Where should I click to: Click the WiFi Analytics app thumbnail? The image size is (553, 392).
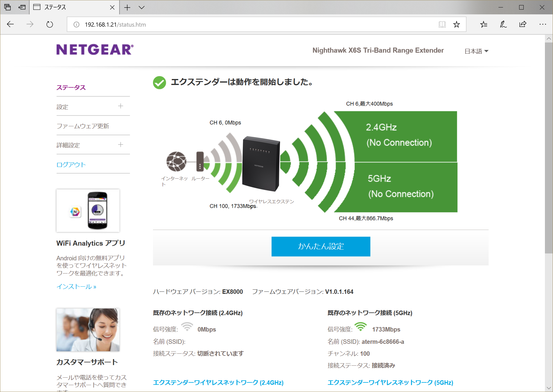[x=88, y=210]
